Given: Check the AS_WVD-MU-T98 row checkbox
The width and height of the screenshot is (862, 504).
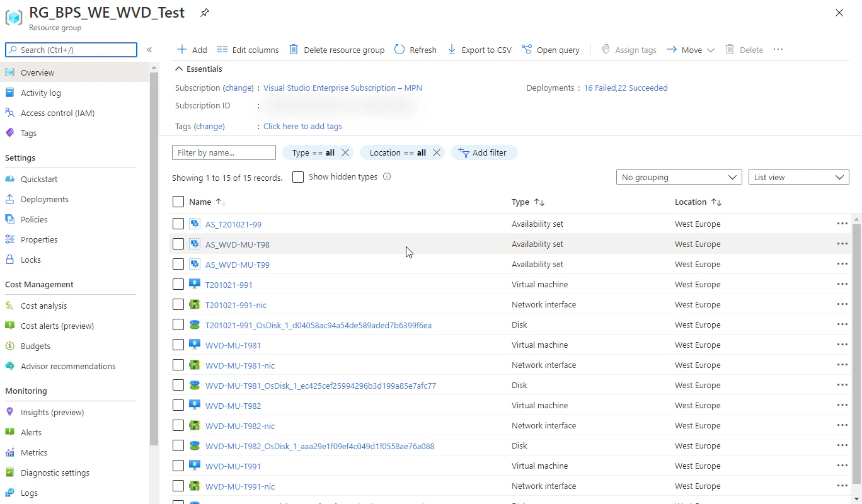Looking at the screenshot, I should click(x=178, y=244).
